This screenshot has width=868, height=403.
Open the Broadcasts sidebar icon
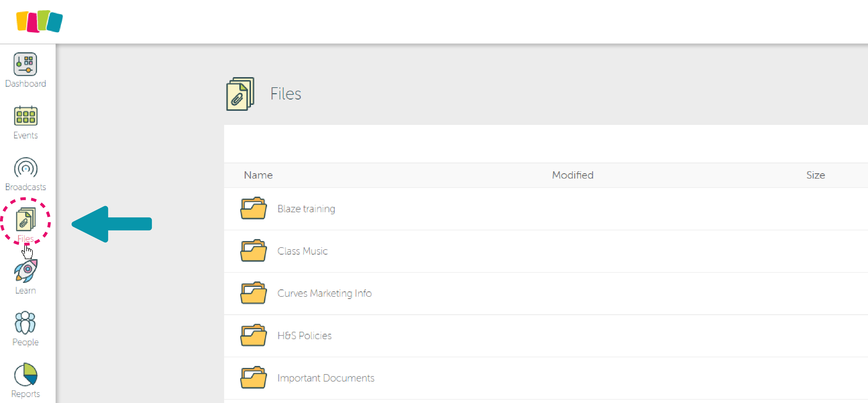coord(26,168)
